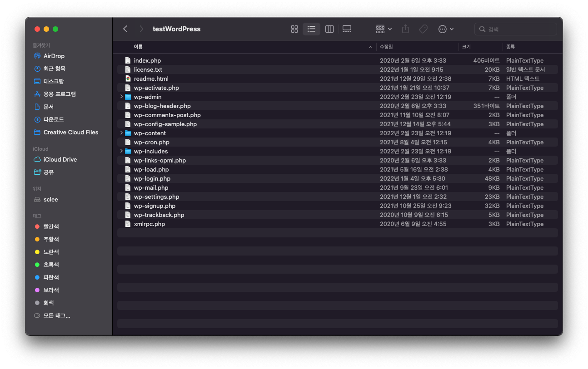Go back with the left chevron

(125, 29)
